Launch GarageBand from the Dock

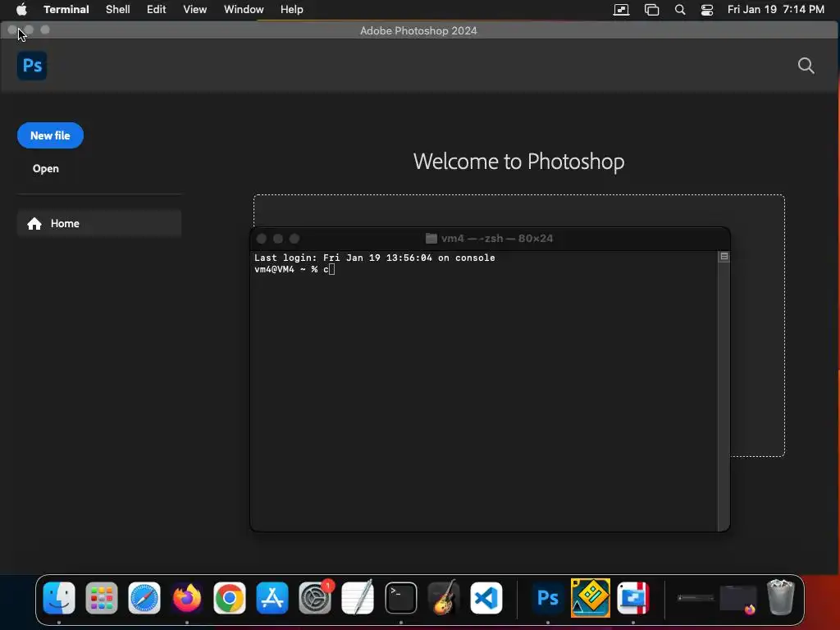pyautogui.click(x=444, y=598)
